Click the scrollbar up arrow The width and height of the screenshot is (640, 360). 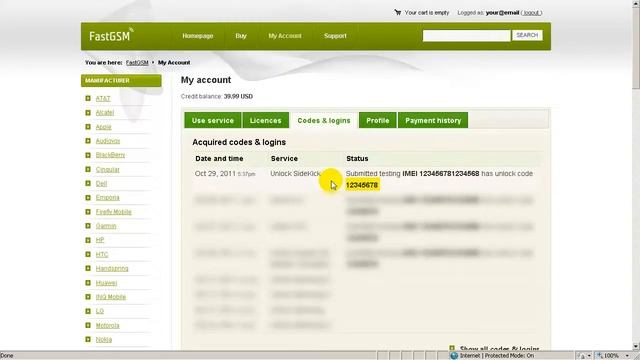tap(636, 3)
